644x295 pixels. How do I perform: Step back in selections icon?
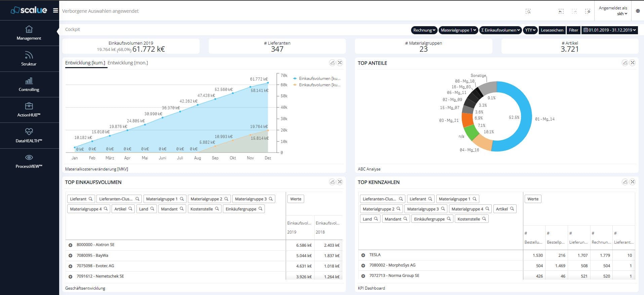[561, 11]
